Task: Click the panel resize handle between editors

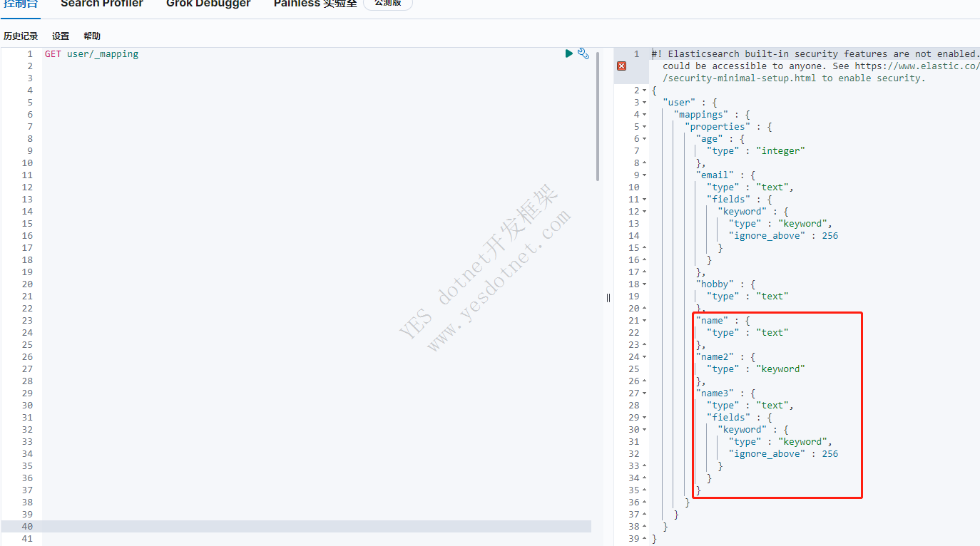Action: point(608,297)
